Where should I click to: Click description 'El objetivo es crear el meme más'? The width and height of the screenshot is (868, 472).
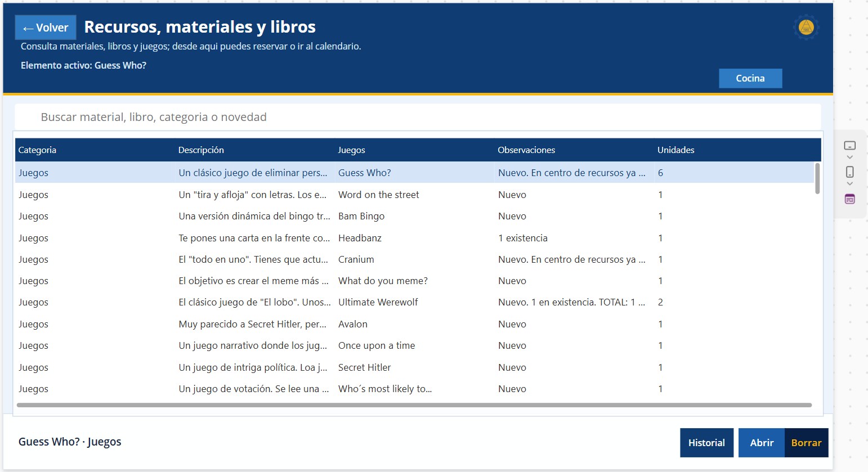tap(253, 281)
